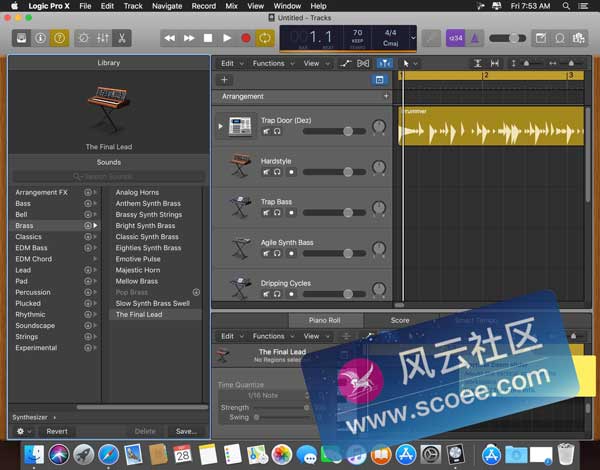600x470 pixels.
Task: Expand the Lead category arrow
Action: point(95,270)
